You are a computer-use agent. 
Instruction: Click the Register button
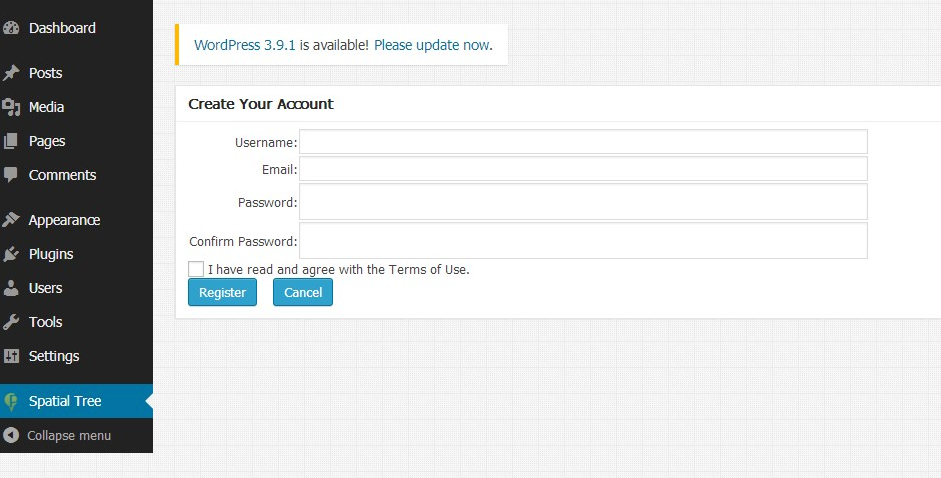click(222, 292)
